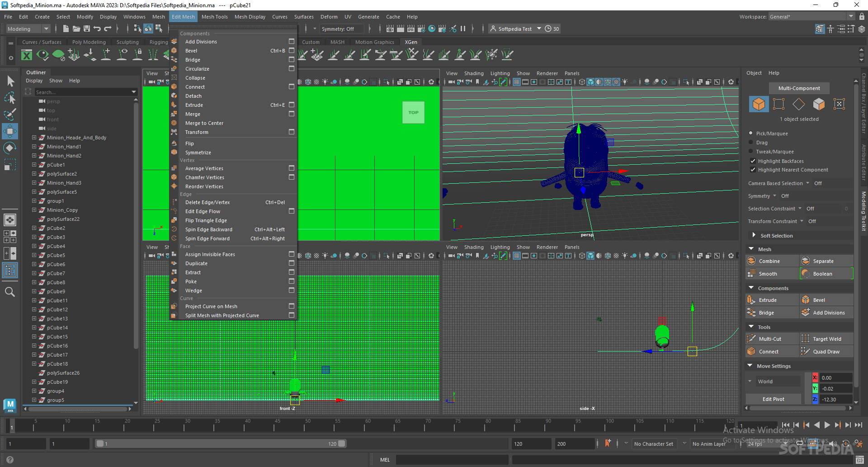Screen dimensions: 868x467
Task: Click the MEL command line input
Action: [x=452, y=460]
